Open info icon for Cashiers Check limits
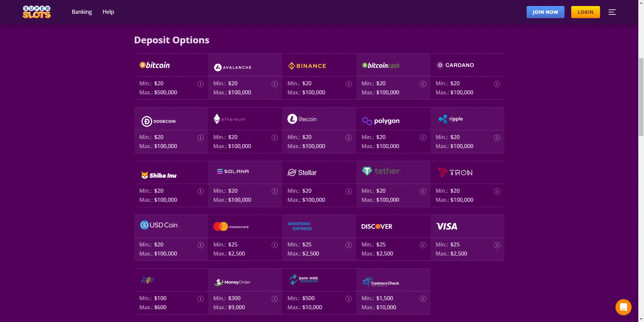644x322 pixels. pyautogui.click(x=423, y=299)
